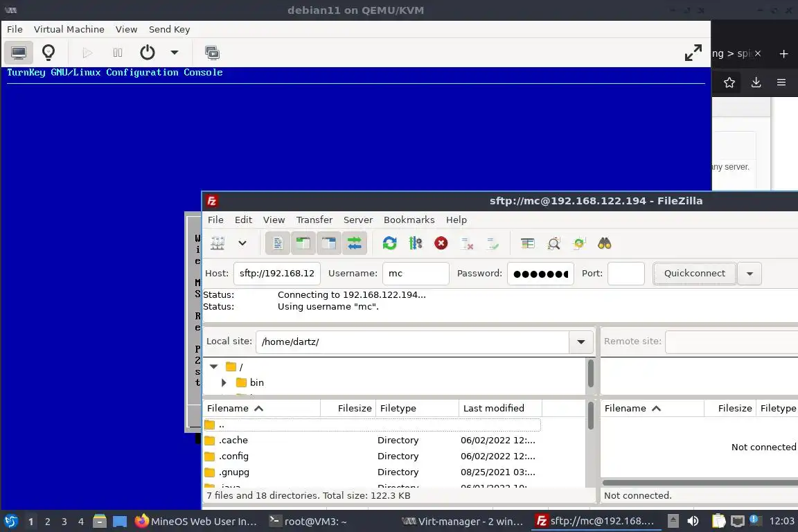Sort local files by Filesize header
Image resolution: width=798 pixels, height=532 pixels.
coord(348,408)
